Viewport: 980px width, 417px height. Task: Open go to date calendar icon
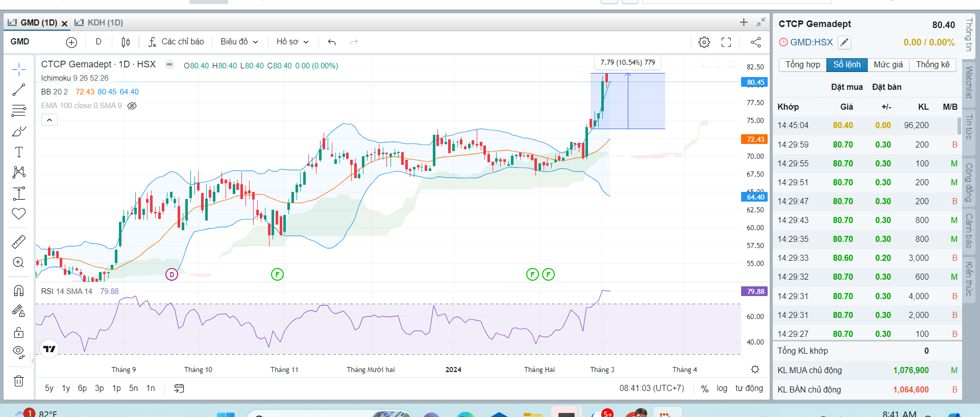click(x=179, y=388)
